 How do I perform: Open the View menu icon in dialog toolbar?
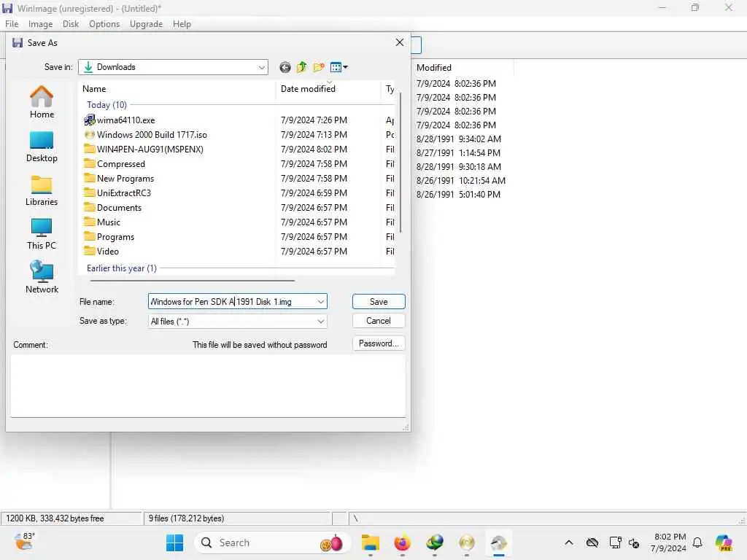pos(338,68)
